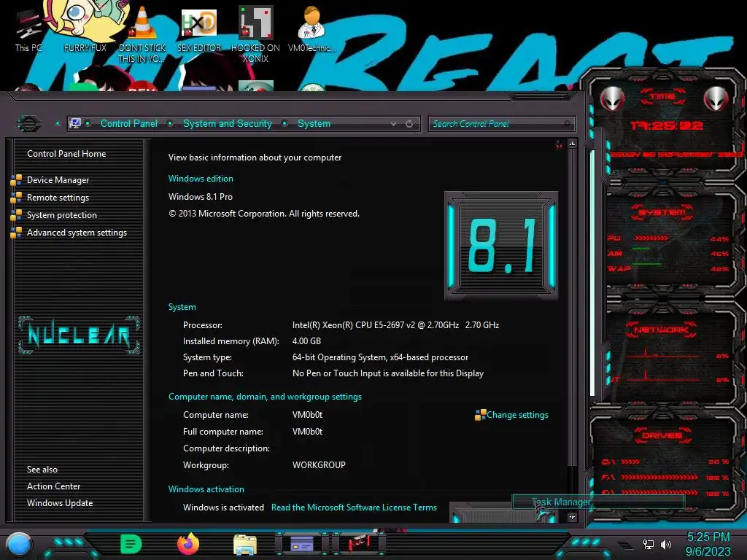This screenshot has height=560, width=747.
Task: Click the Change settings link
Action: [x=517, y=415]
